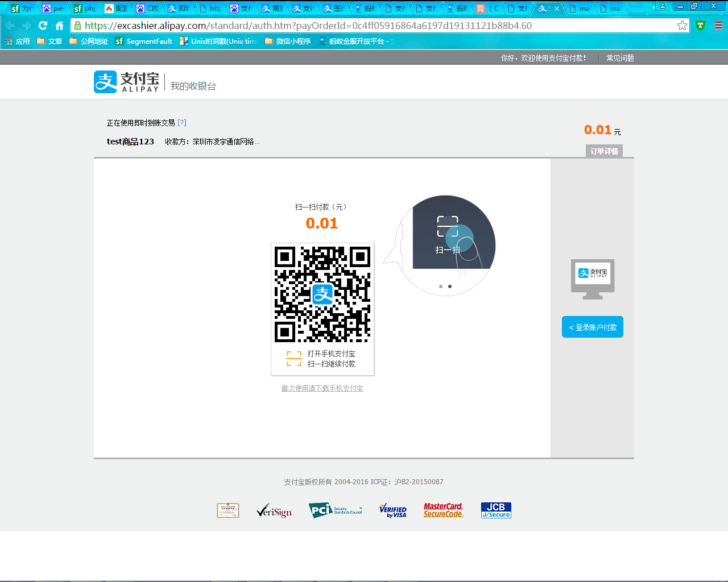
Task: Switch to the tab labeled per
Action: 53,9
